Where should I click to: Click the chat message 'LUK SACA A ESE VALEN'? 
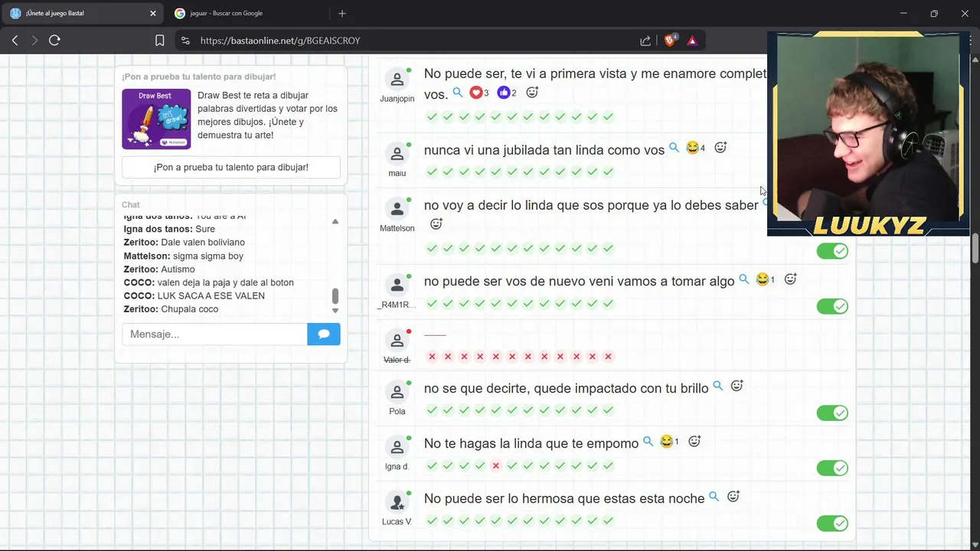point(211,295)
